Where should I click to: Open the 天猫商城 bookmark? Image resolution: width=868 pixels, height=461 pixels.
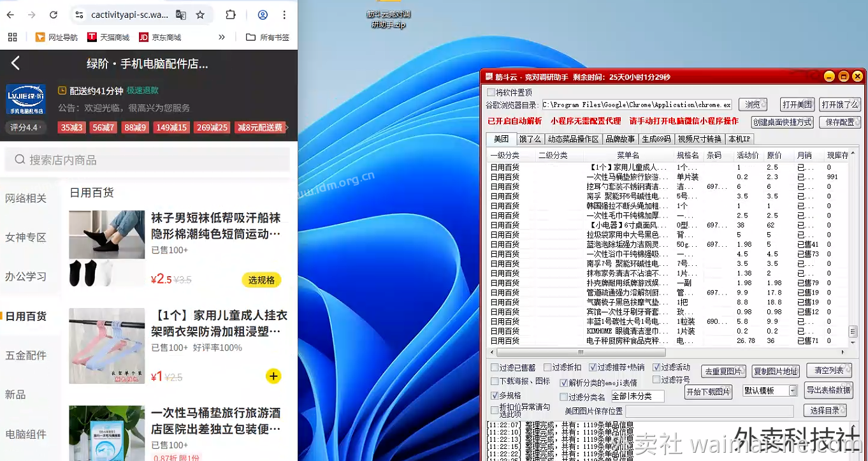click(x=108, y=37)
